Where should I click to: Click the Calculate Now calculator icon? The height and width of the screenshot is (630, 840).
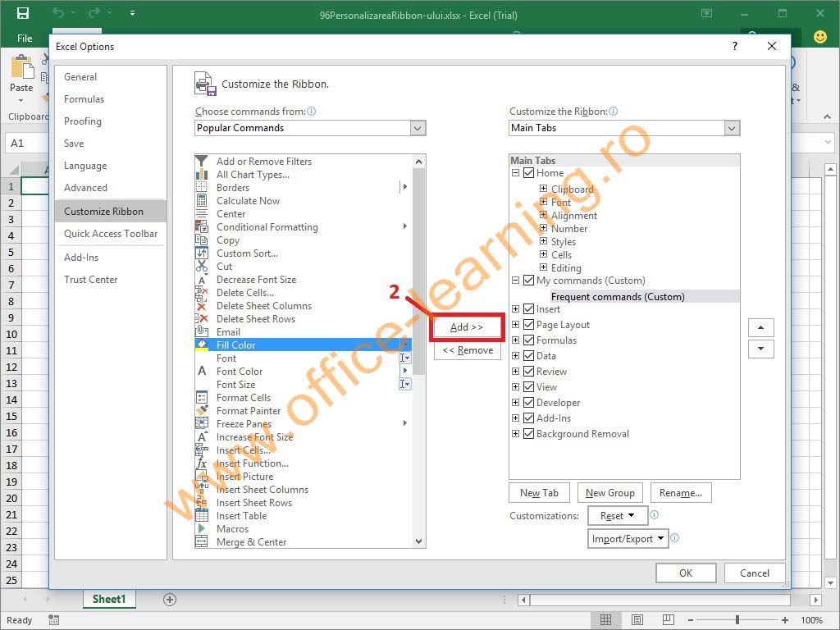[202, 201]
